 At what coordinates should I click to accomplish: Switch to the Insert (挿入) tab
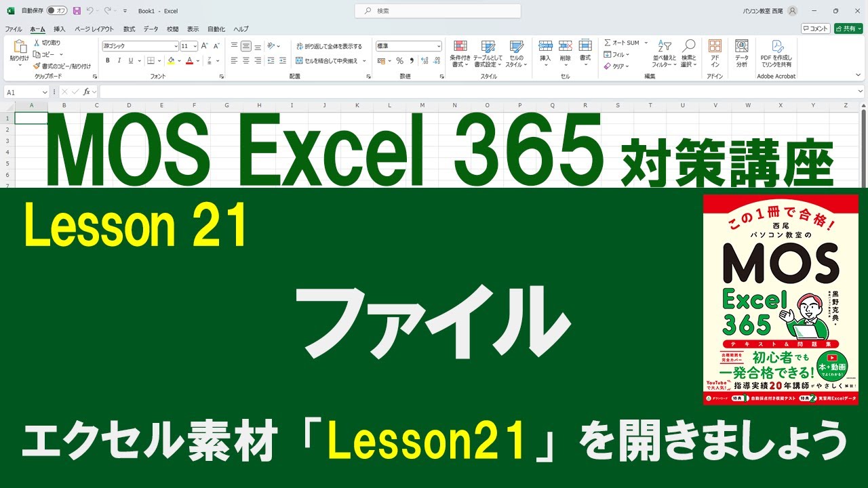pos(60,29)
